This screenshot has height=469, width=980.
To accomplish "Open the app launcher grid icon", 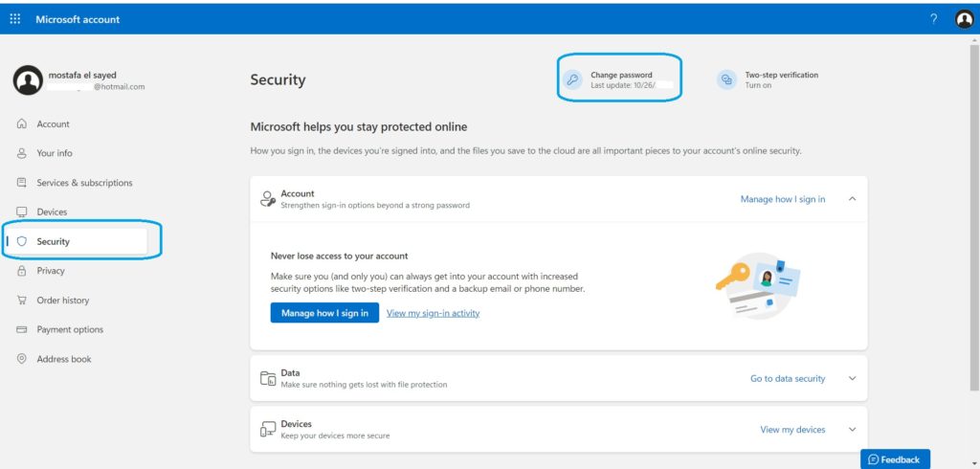I will pos(15,19).
